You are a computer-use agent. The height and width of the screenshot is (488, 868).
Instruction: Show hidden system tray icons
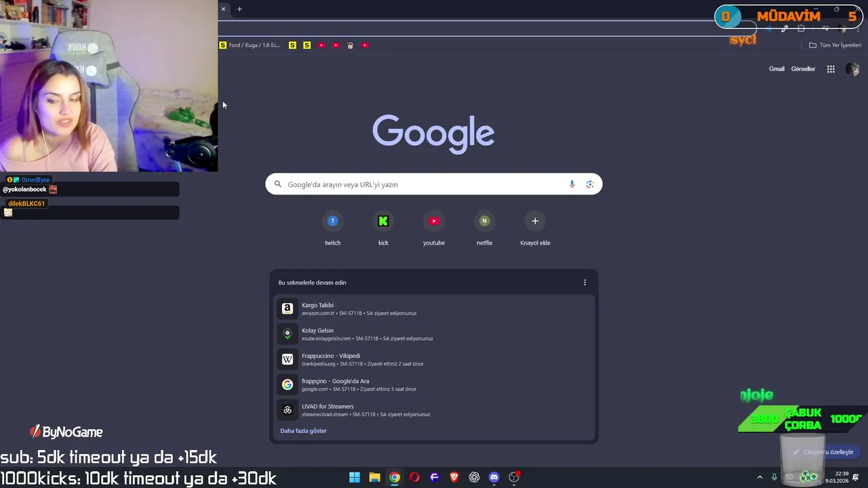click(x=759, y=477)
